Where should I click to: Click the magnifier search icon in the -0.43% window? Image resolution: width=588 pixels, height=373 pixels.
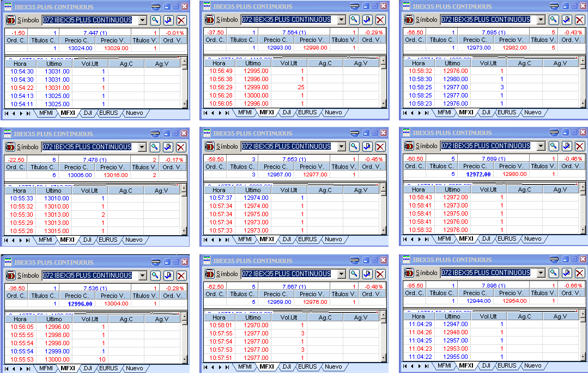click(x=554, y=20)
